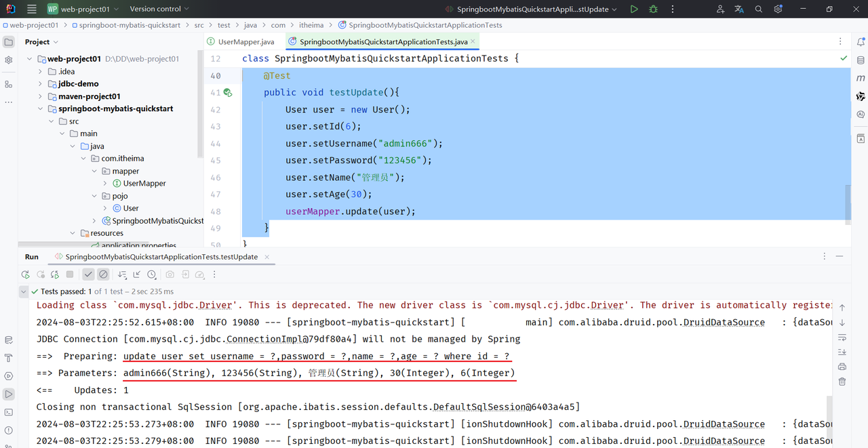Toggle Show Passed tests checkmark button
This screenshot has width=868, height=448.
88,274
